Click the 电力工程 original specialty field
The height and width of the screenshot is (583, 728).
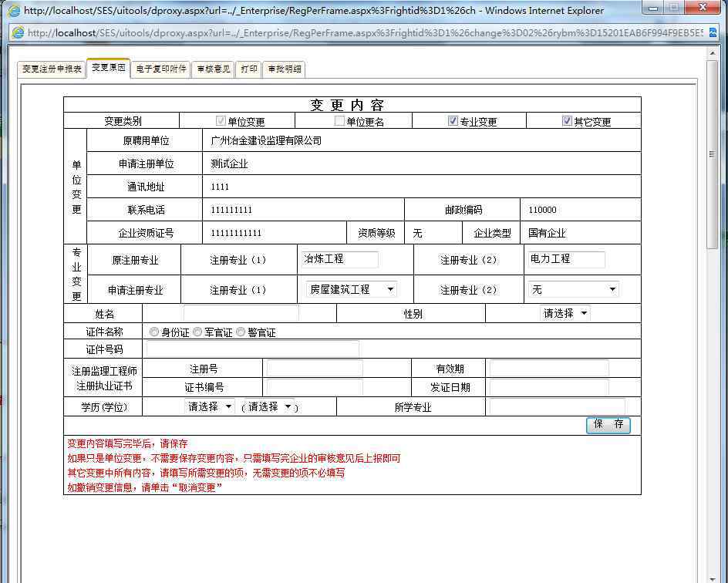click(567, 259)
